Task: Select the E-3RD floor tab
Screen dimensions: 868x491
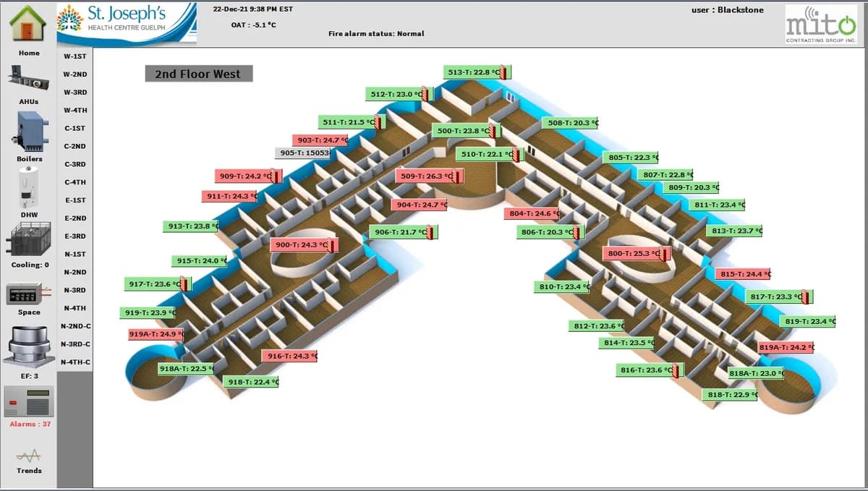Action: (x=75, y=236)
